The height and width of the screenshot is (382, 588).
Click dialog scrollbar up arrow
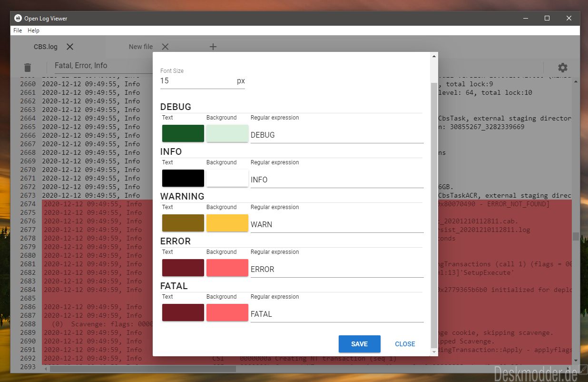point(433,56)
